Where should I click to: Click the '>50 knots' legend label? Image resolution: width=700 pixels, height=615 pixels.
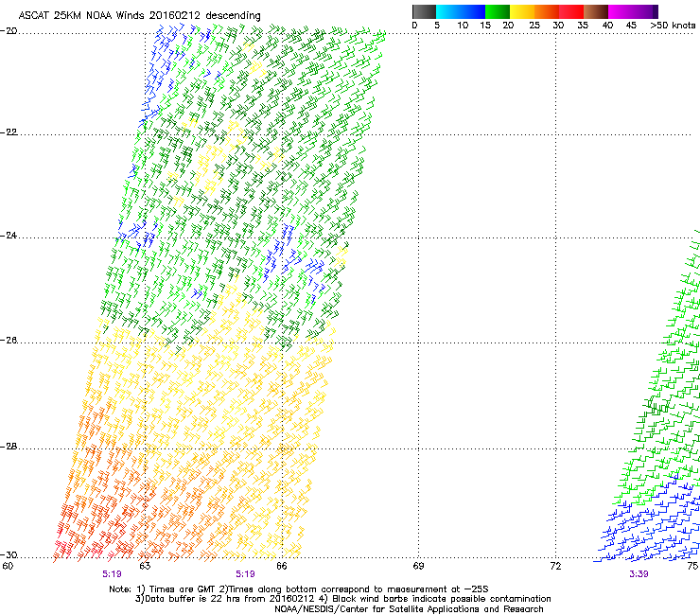coord(673,26)
